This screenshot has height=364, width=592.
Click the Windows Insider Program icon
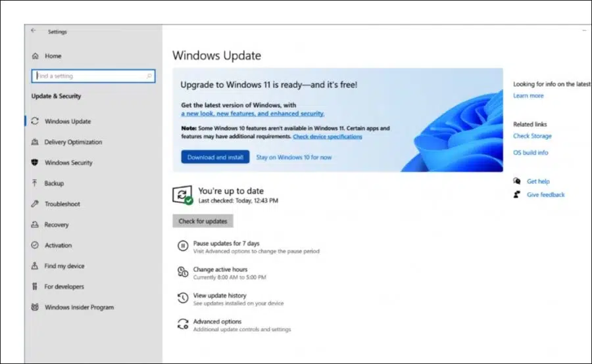point(35,307)
